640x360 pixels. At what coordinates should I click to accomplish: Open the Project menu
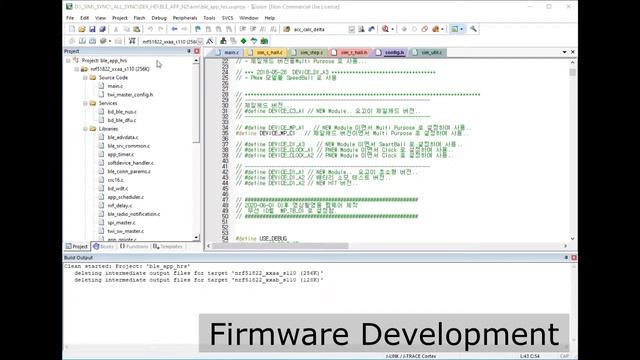[x=120, y=18]
